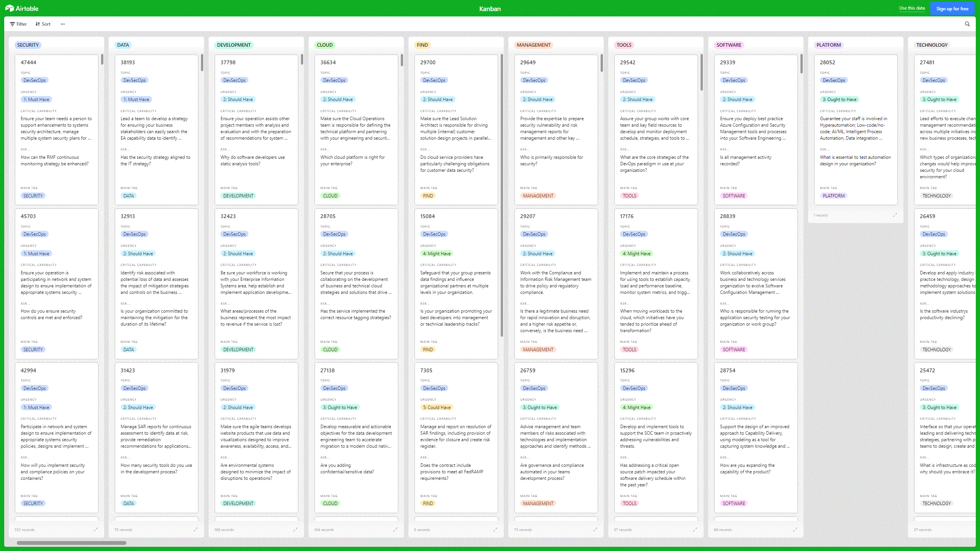
Task: Collapse the CLOUD stack using its arrows icon
Action: [395, 530]
